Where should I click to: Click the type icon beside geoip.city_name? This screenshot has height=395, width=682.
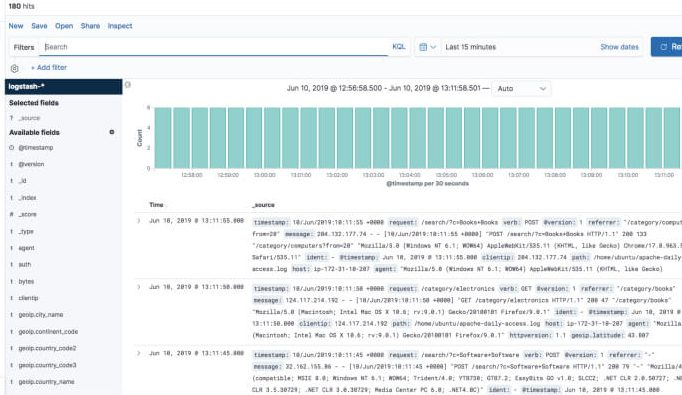12,315
